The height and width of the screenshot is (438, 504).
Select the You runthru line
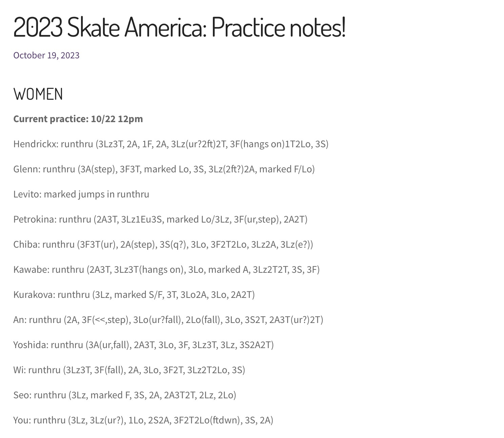[x=143, y=420]
